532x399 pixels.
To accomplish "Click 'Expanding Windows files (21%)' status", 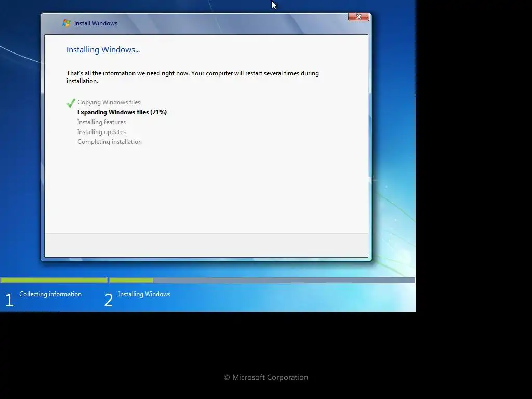I will [x=122, y=112].
